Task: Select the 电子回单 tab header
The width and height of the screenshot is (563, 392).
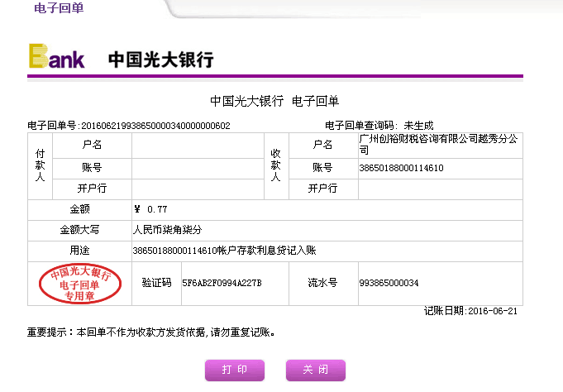Action: pos(59,8)
